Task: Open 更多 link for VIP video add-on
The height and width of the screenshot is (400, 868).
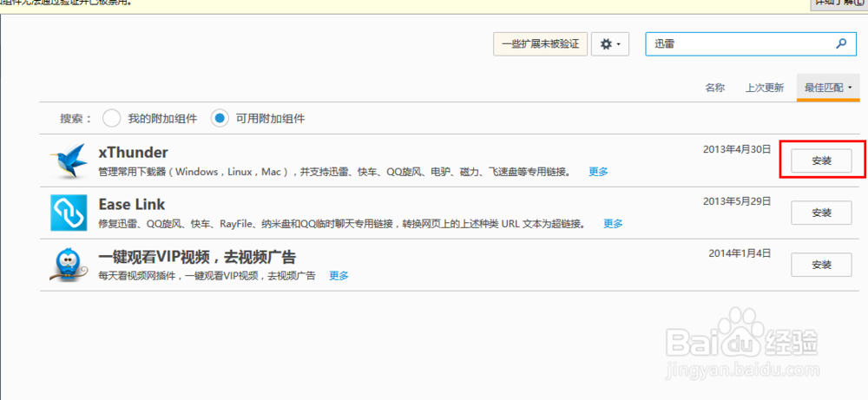Action: pos(339,276)
